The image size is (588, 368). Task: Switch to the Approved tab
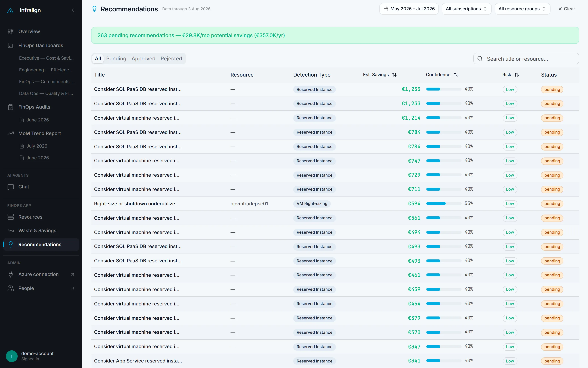click(x=143, y=58)
